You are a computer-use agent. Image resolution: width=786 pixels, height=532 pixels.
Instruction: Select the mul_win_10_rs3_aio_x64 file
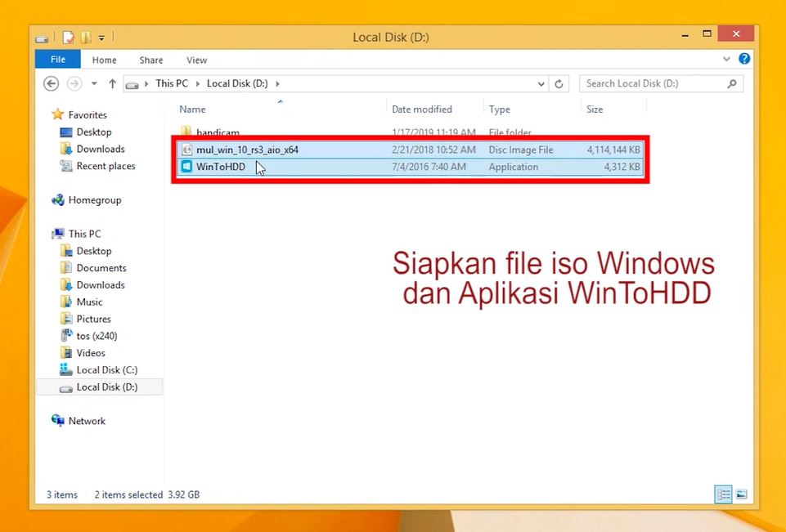(410, 150)
